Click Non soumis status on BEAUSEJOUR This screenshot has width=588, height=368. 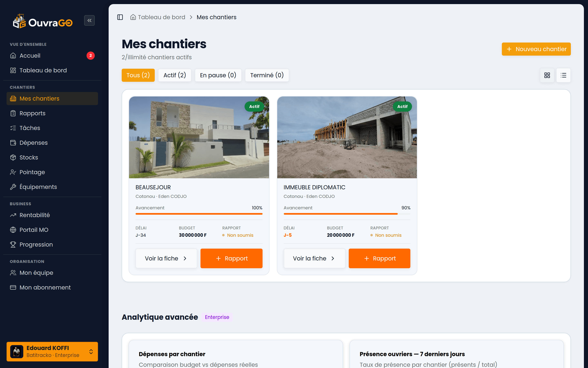[238, 235]
